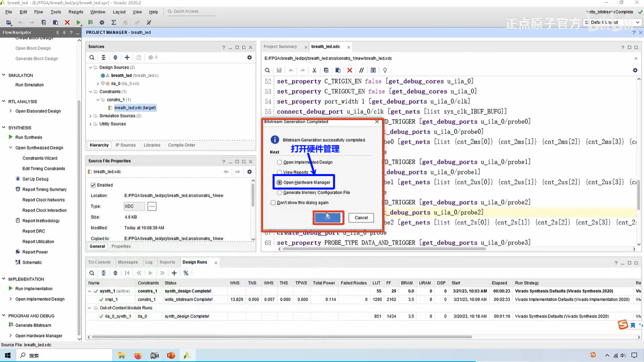Viewport: 644px width, 362px height.
Task: Click Run Synthesis in Flow Navigator
Action: [29, 137]
